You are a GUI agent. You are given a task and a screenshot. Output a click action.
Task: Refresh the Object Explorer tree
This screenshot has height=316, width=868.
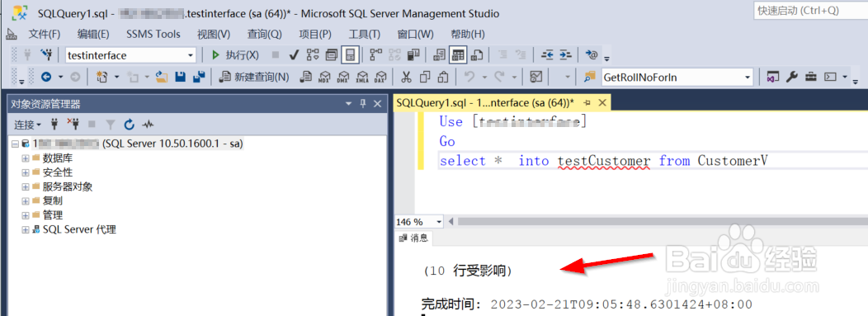[x=130, y=124]
